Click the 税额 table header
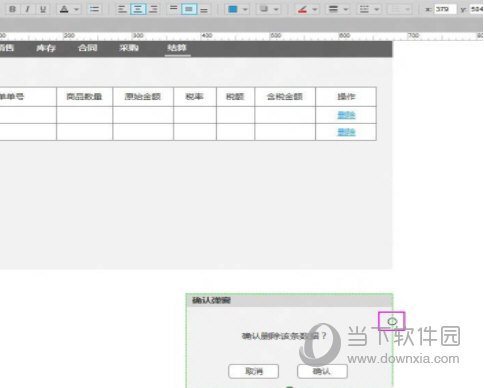This screenshot has height=388, width=484. [235, 97]
